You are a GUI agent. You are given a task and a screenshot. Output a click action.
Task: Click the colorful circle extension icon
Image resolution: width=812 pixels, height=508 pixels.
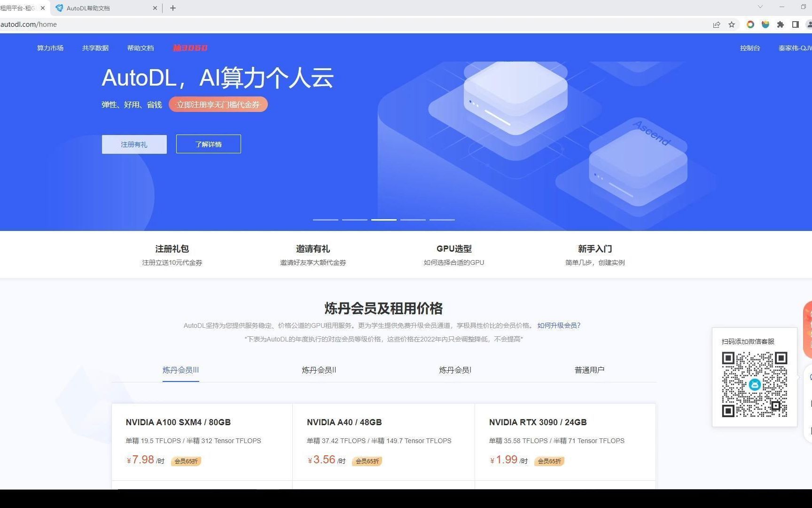(x=750, y=24)
